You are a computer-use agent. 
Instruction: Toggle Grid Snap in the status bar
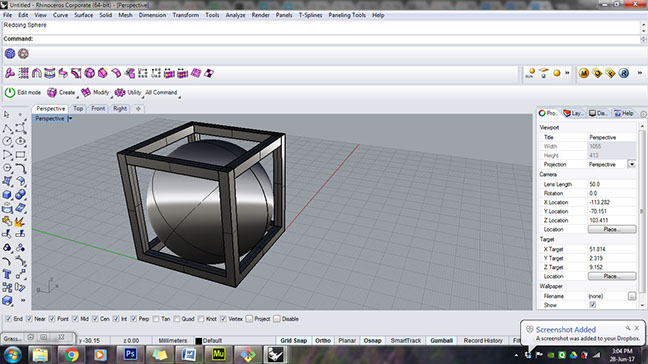(293, 340)
